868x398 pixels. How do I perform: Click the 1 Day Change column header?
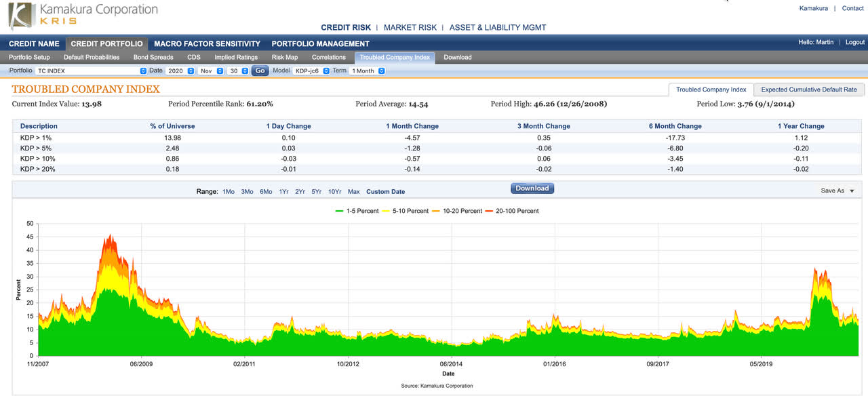click(288, 126)
